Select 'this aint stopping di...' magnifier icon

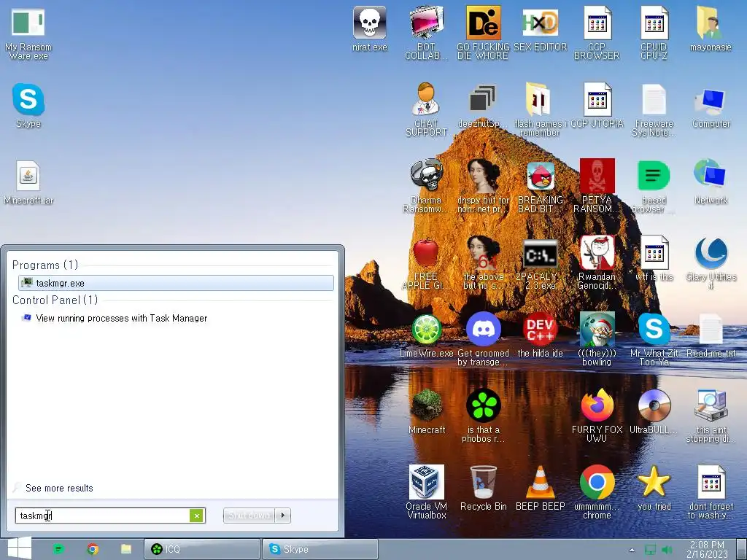click(711, 416)
